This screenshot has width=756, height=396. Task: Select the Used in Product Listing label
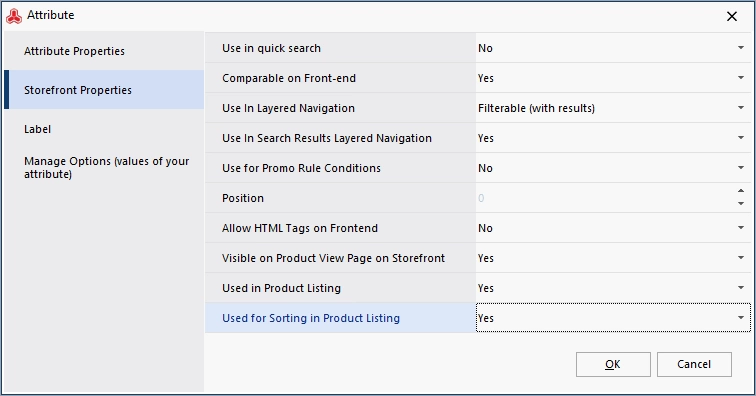pyautogui.click(x=282, y=288)
